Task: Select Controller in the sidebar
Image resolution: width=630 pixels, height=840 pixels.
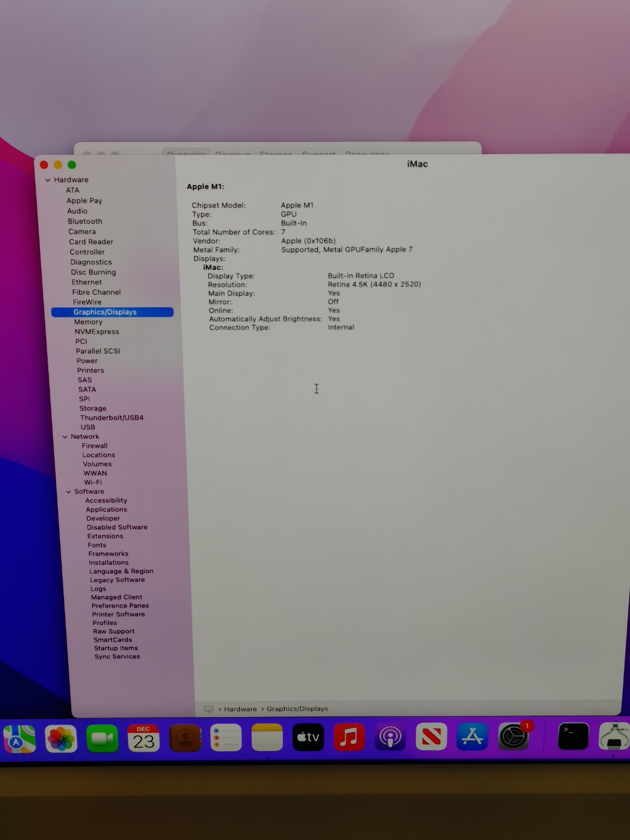Action: click(x=87, y=252)
